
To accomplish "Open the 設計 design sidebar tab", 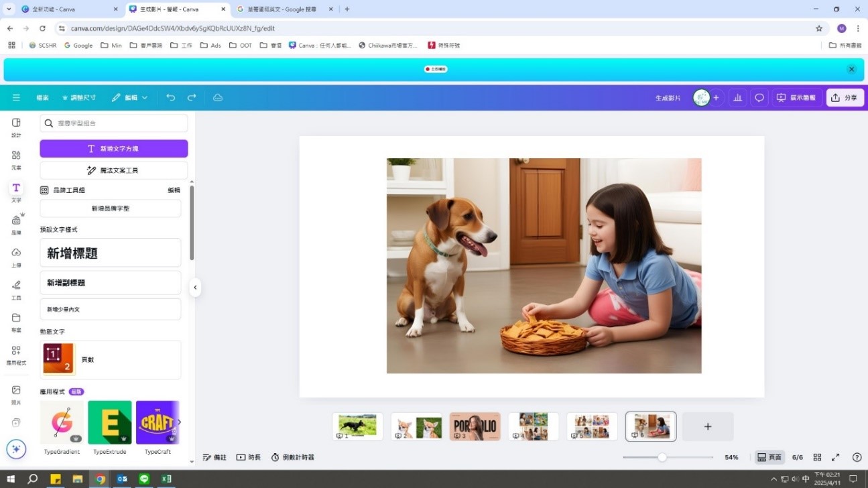I will 16,127.
